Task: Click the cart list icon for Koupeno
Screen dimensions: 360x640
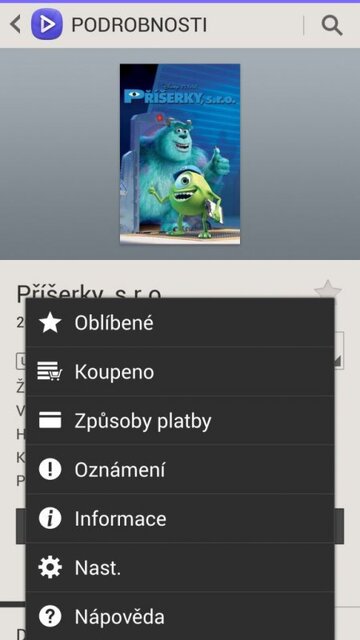Action: pyautogui.click(x=50, y=371)
